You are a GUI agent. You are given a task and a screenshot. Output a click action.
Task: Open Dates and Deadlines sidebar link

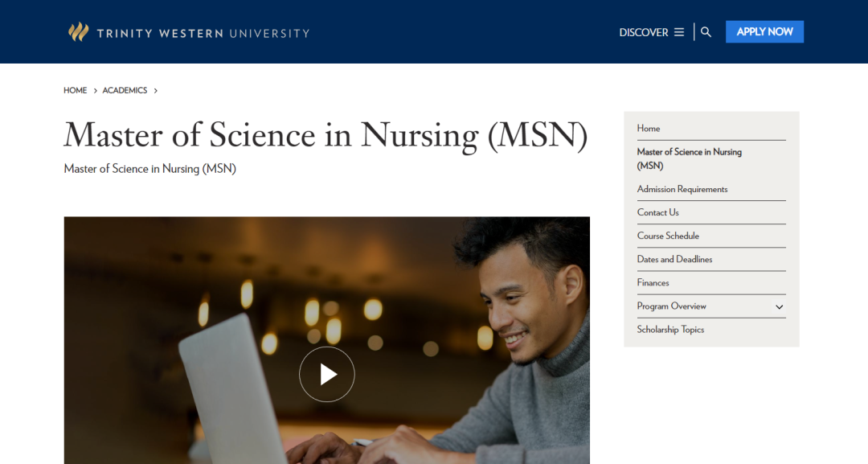(x=674, y=259)
